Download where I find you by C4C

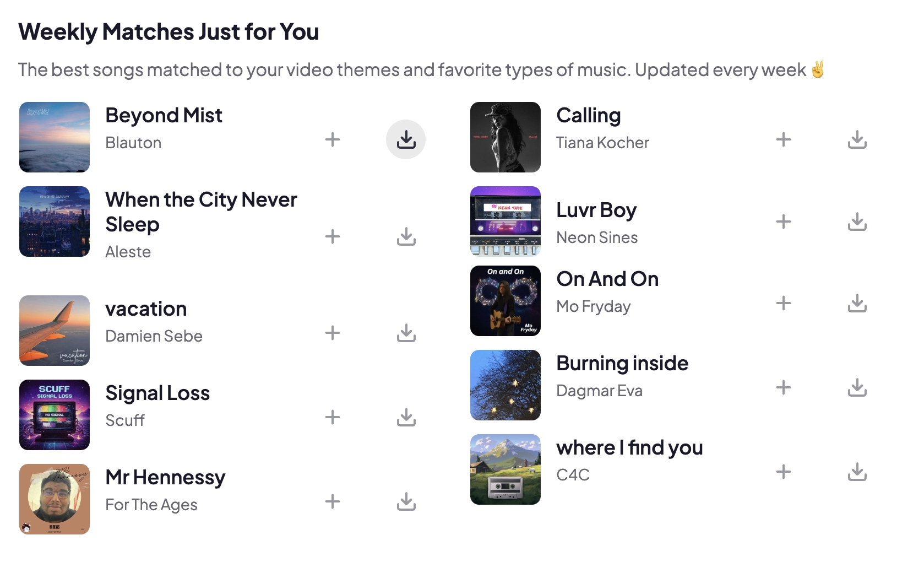(x=857, y=472)
